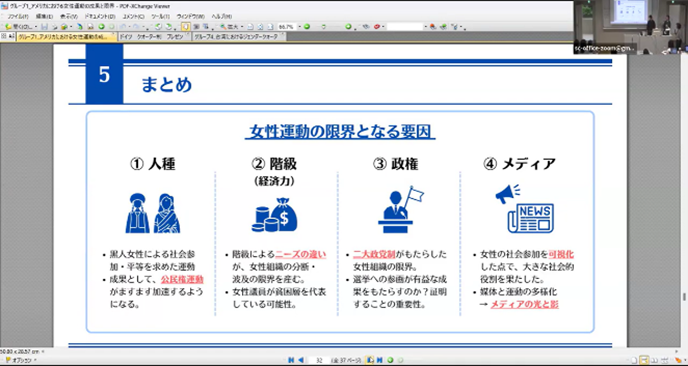The width and height of the screenshot is (688, 366).
Task: Click the 拡大 zoom tool button
Action: (232, 26)
